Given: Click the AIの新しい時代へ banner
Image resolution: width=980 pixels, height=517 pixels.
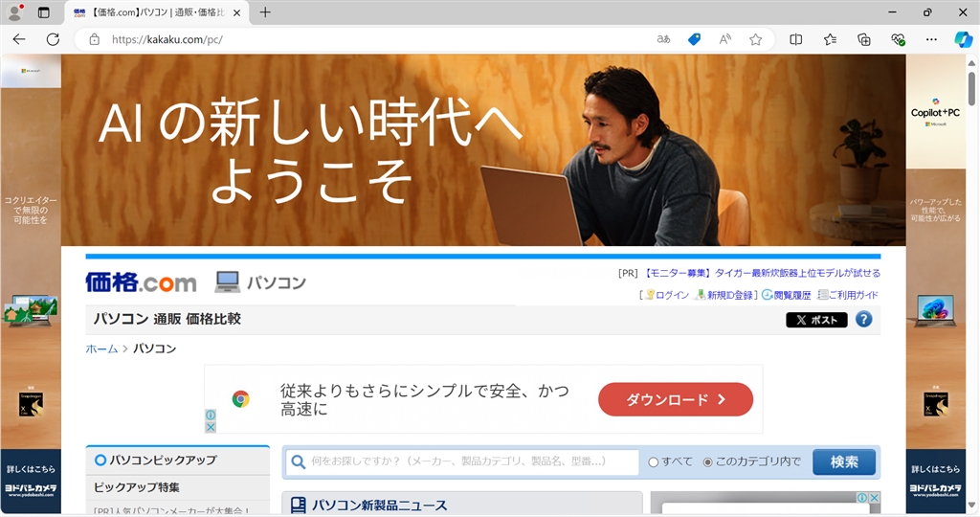Looking at the screenshot, I should tap(483, 150).
